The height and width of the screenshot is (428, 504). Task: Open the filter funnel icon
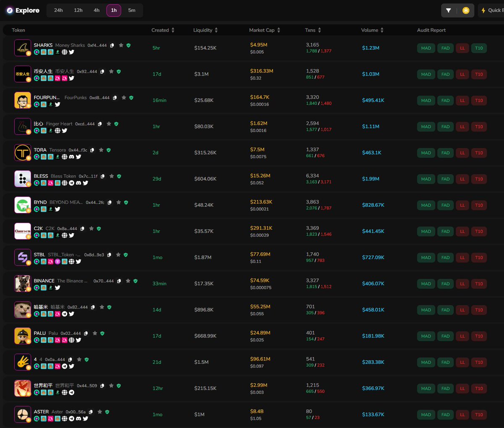tap(449, 11)
